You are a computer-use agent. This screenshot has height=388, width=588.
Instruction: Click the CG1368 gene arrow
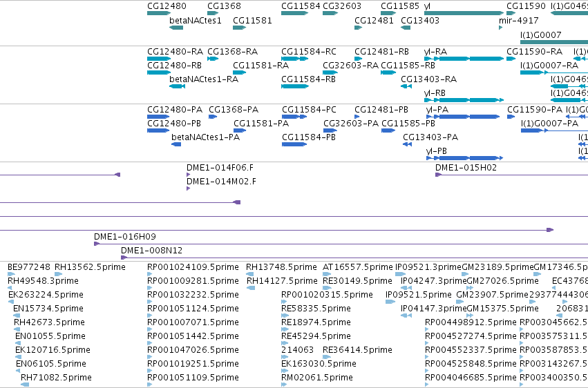pyautogui.click(x=213, y=13)
